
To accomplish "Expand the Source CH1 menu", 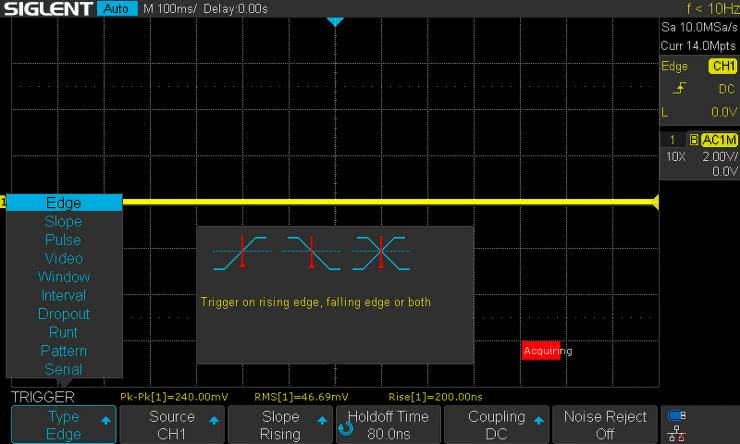I will pyautogui.click(x=172, y=425).
